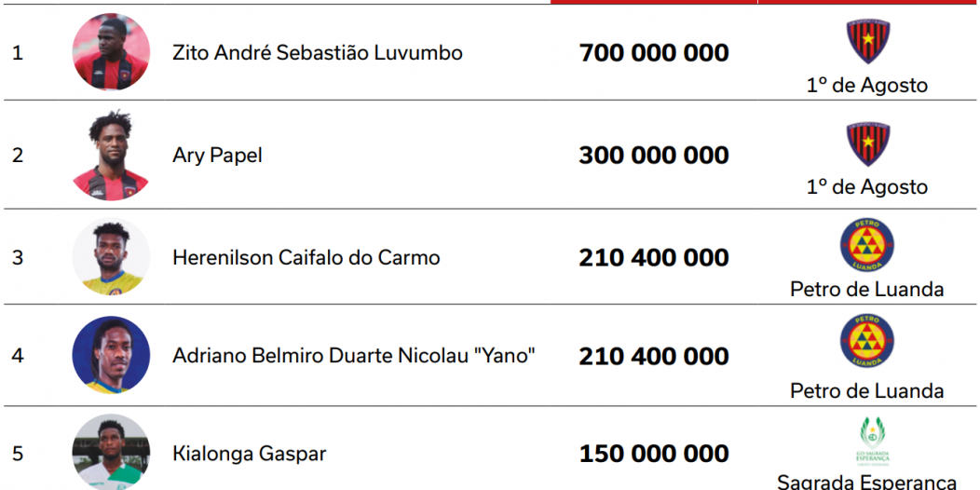Select the name Kialonga Gaspar

tap(250, 455)
